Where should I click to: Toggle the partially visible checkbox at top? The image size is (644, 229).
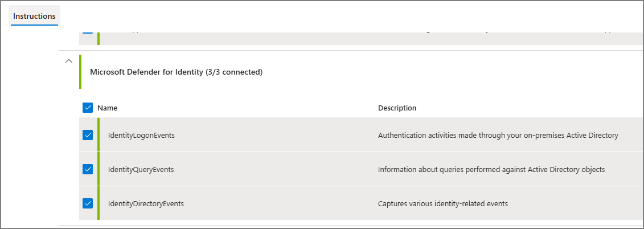(88, 30)
